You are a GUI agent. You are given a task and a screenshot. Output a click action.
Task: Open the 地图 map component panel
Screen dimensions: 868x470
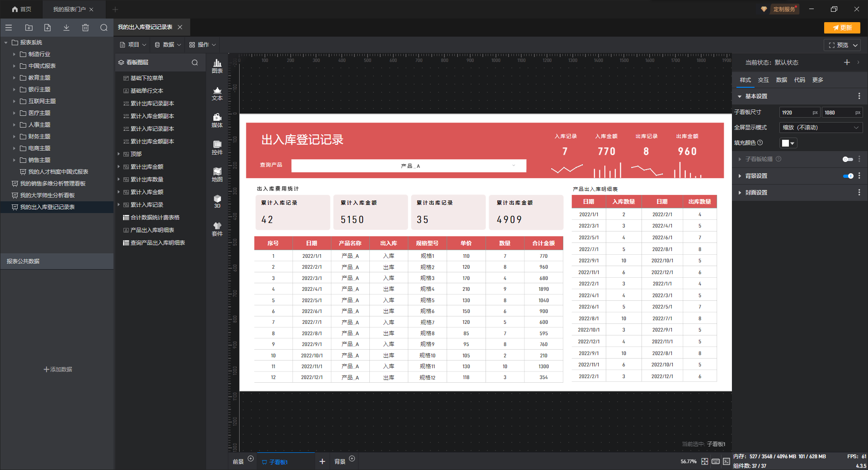coord(217,175)
